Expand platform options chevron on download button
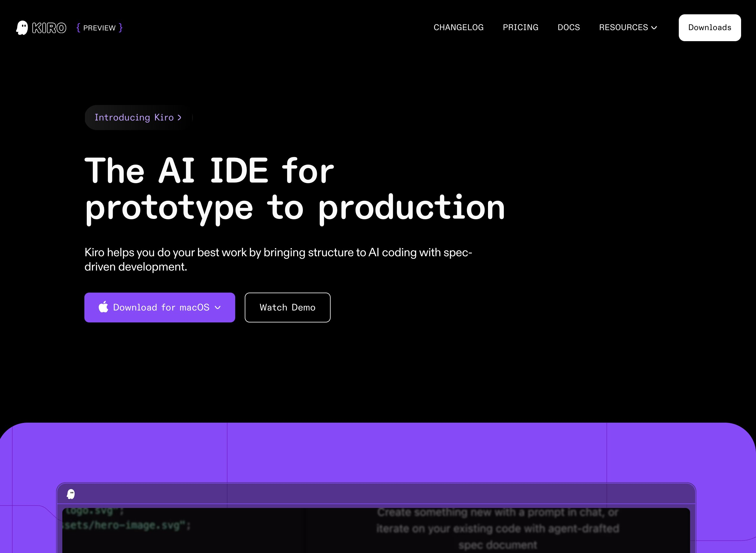 tap(217, 308)
